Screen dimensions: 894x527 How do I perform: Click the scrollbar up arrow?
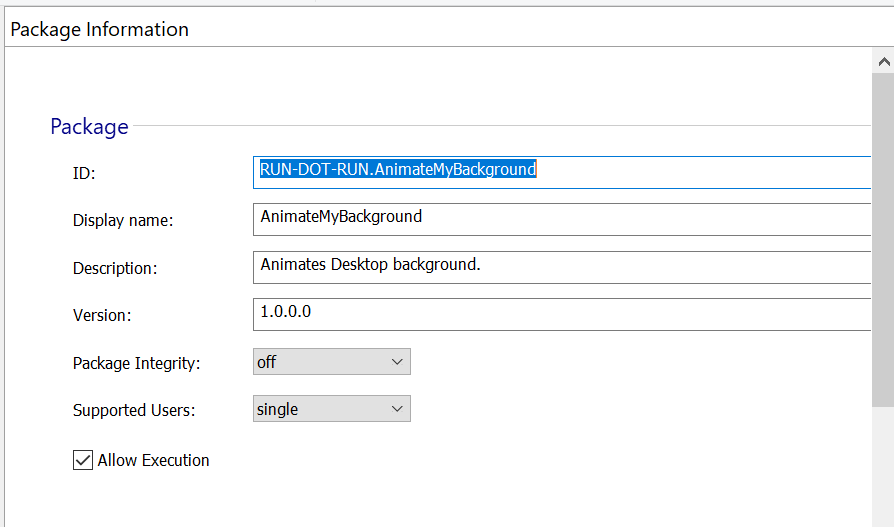pos(883,62)
